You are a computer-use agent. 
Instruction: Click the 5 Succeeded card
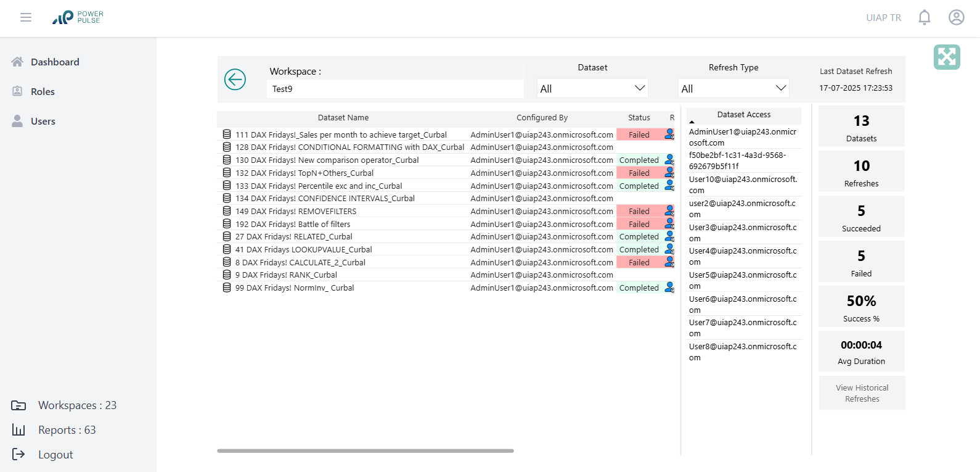tap(861, 217)
